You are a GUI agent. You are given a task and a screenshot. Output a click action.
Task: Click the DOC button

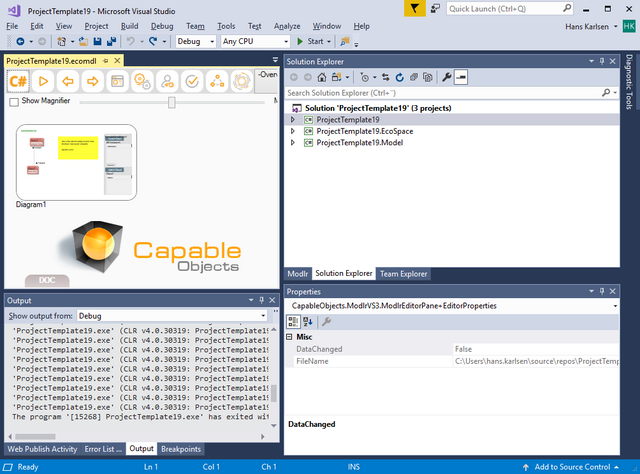pyautogui.click(x=47, y=280)
